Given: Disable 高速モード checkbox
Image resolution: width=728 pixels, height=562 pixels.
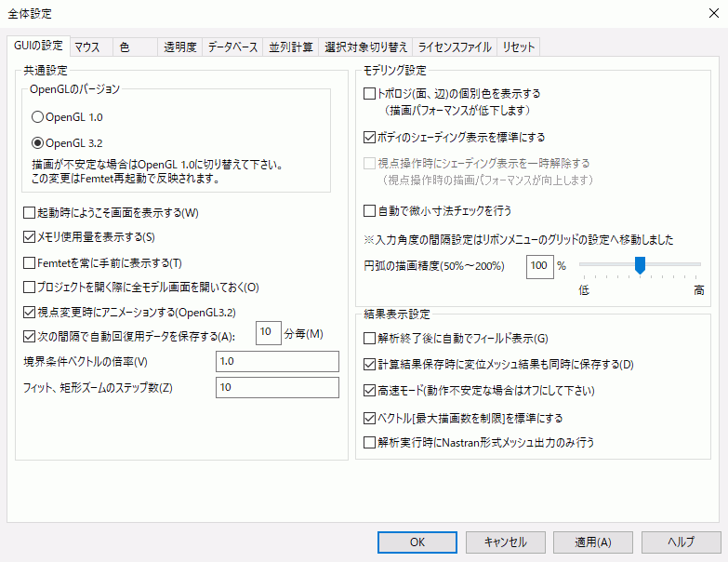Looking at the screenshot, I should point(370,390).
